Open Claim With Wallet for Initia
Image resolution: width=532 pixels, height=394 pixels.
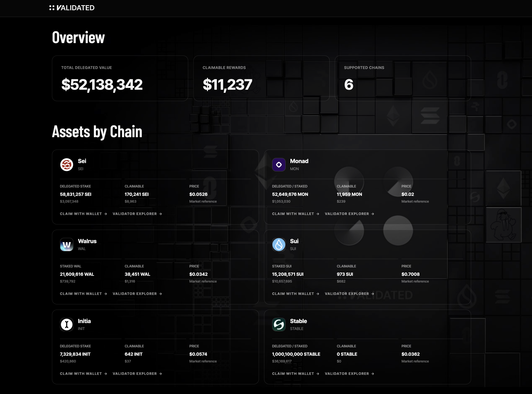(83, 373)
